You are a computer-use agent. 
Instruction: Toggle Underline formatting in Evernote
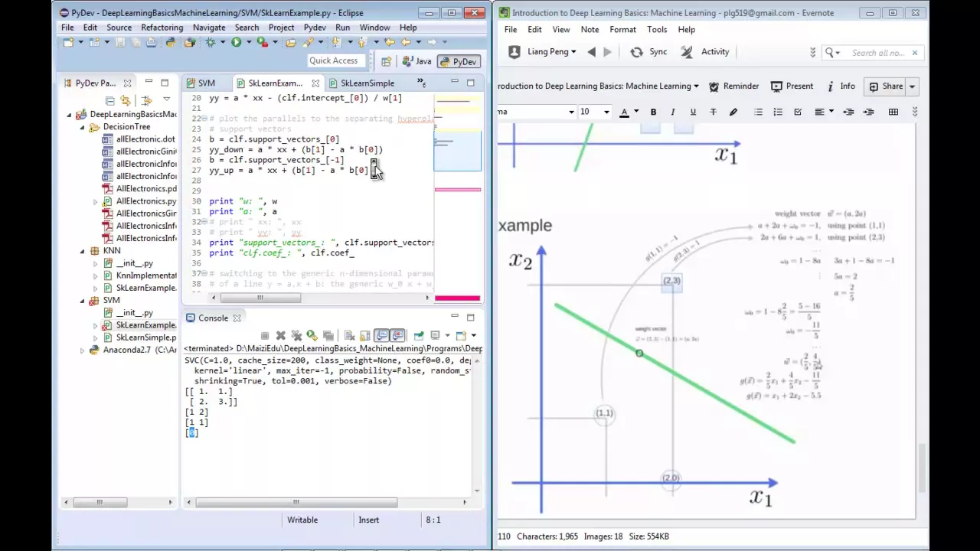[x=693, y=112]
